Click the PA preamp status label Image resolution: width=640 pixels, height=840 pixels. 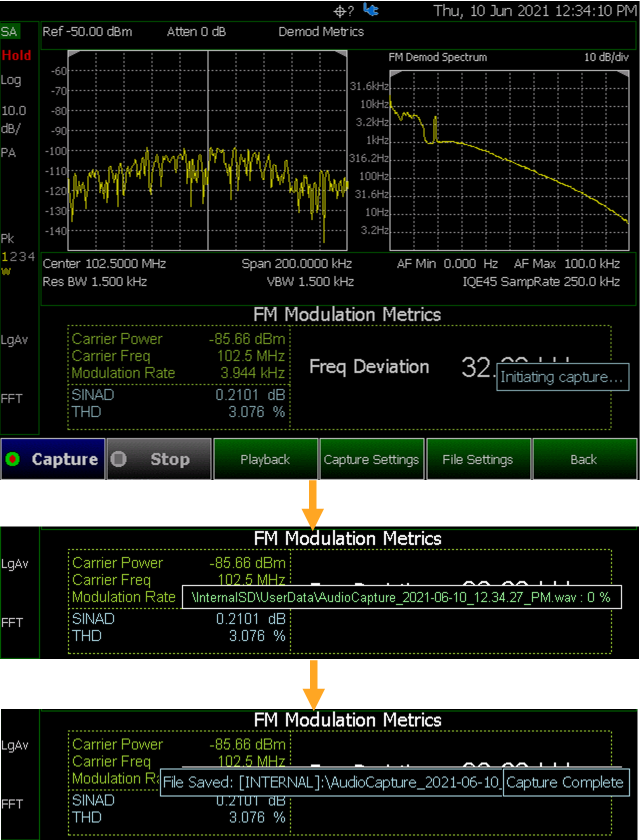point(8,152)
